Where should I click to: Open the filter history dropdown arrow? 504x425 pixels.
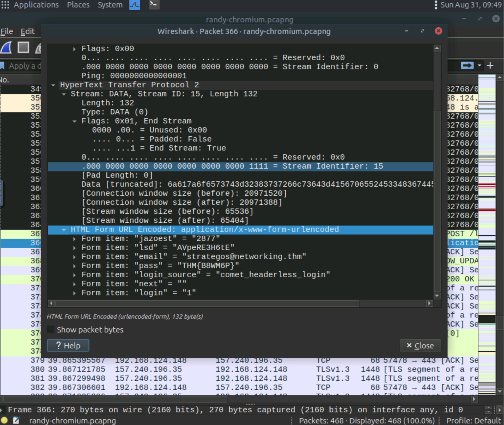click(480, 65)
